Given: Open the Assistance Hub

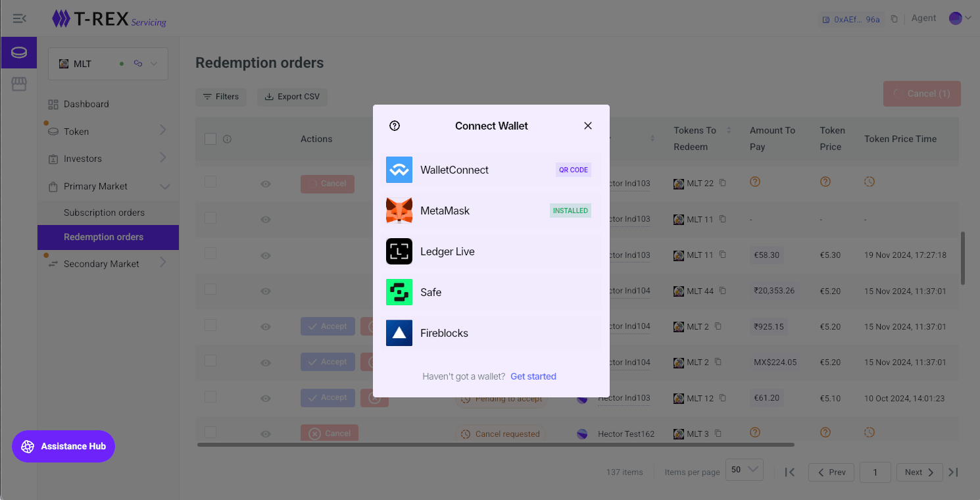Looking at the screenshot, I should pyautogui.click(x=63, y=446).
